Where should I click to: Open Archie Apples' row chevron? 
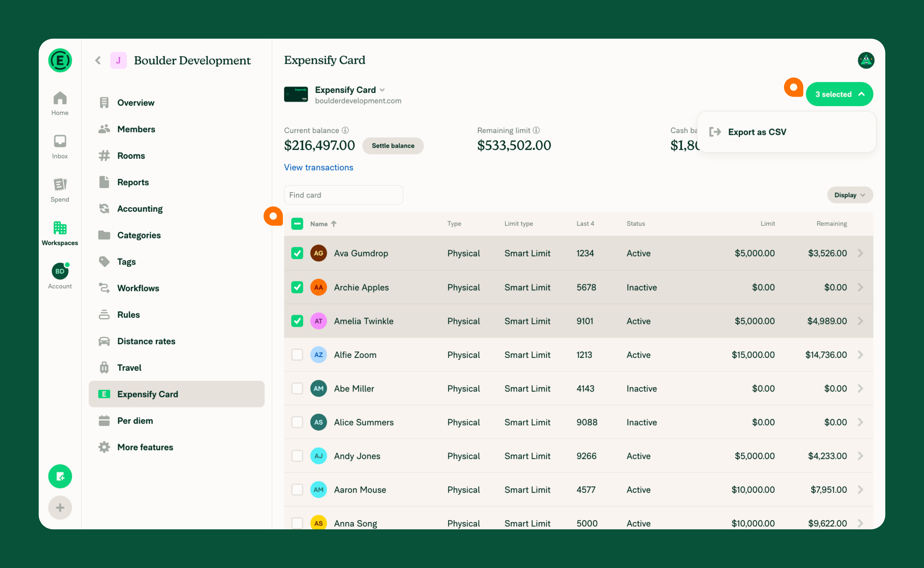(x=860, y=287)
